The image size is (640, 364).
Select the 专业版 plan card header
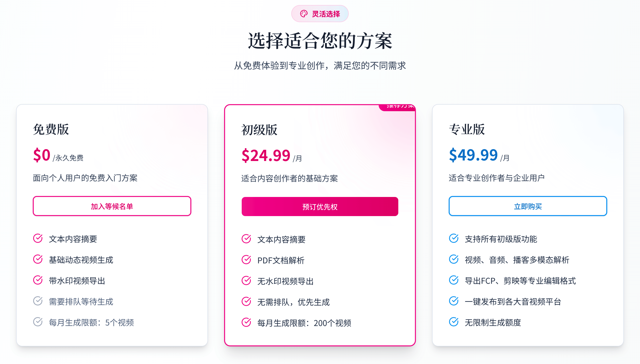click(x=467, y=130)
